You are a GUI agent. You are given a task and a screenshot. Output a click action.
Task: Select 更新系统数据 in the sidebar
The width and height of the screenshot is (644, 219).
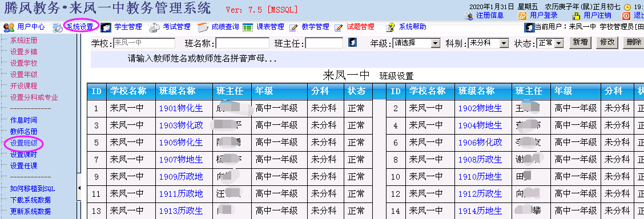30,212
